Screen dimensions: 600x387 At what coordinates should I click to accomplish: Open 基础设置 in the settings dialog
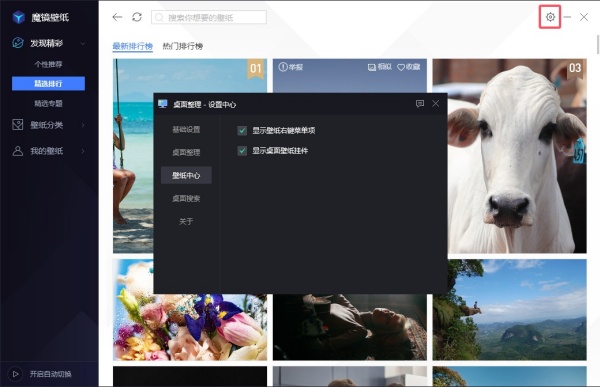coord(186,129)
